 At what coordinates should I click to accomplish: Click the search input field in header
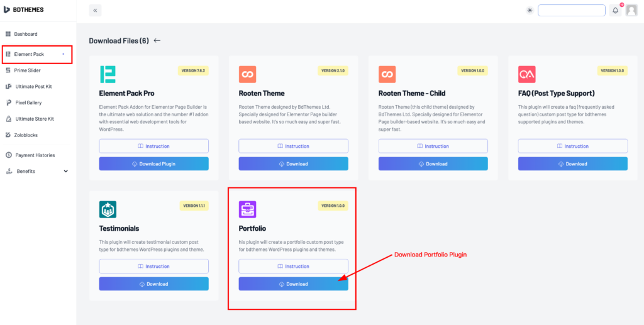click(x=571, y=10)
